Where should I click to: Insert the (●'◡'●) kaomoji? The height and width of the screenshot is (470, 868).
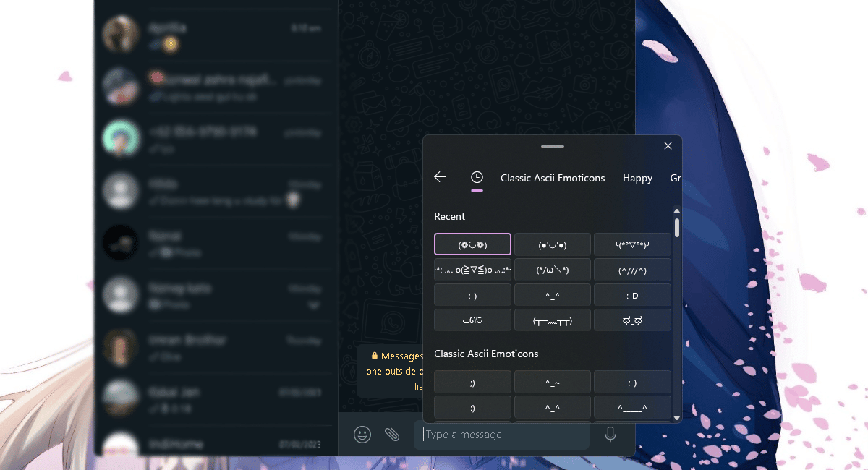click(x=553, y=244)
